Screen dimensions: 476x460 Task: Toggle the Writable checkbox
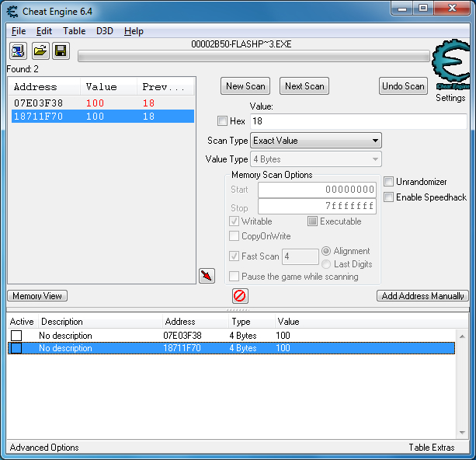pos(234,221)
